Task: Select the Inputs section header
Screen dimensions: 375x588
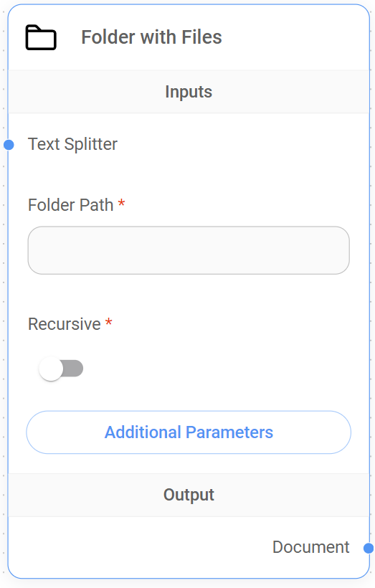Action: [x=189, y=92]
